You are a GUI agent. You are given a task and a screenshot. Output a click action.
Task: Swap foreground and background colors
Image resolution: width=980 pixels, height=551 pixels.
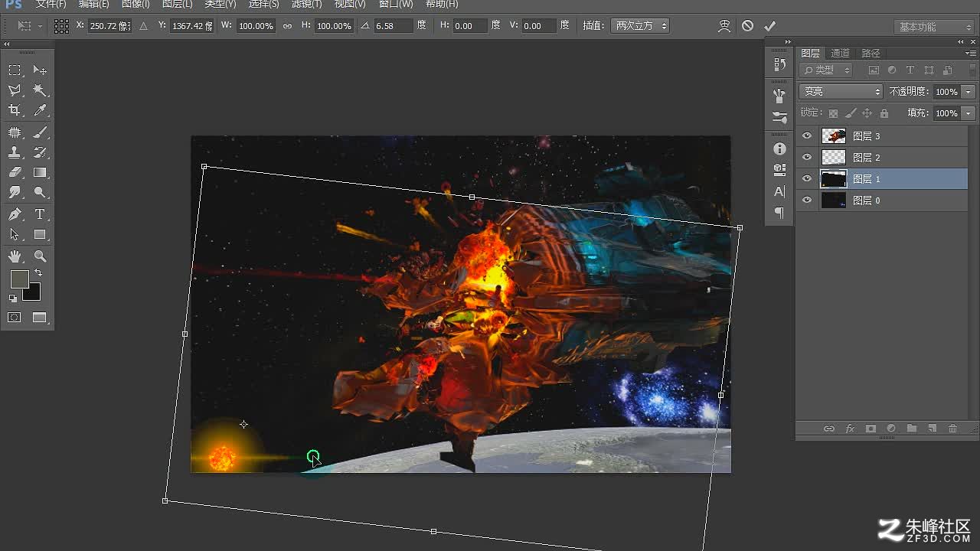click(x=38, y=272)
